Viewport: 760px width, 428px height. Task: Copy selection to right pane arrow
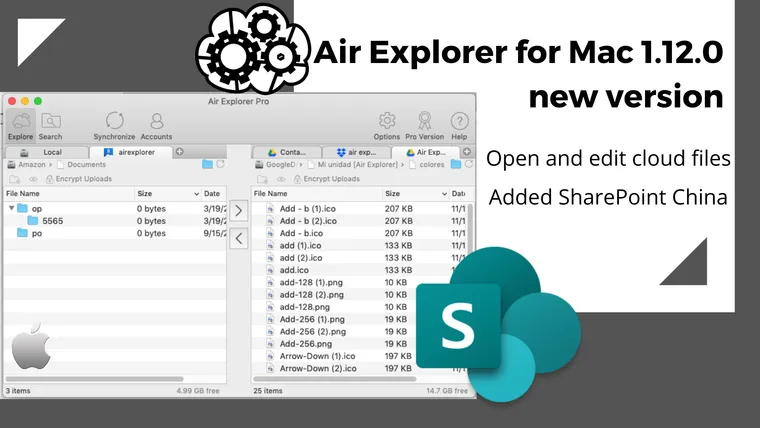tap(239, 211)
